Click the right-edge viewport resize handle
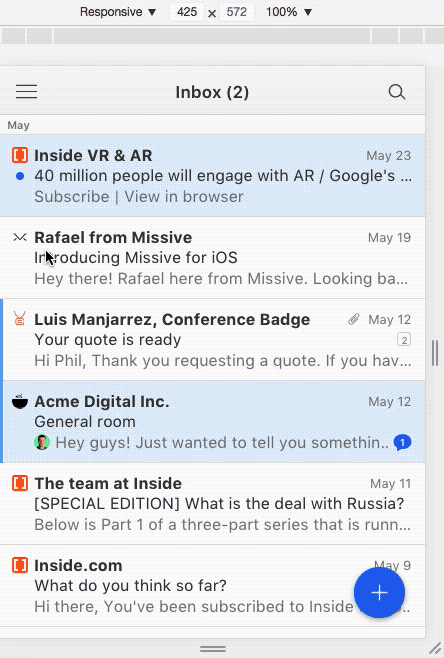 tap(435, 352)
